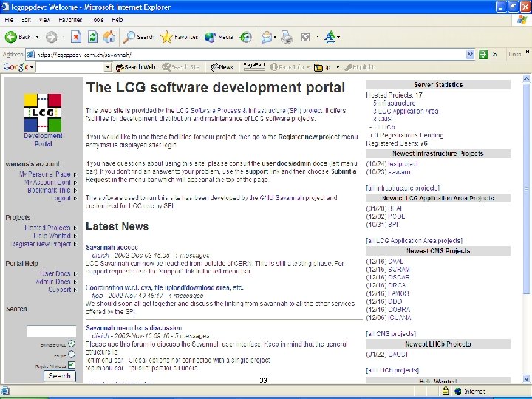The image size is (532, 399).
Task: Open the Back button history dropdown
Action: (37, 37)
